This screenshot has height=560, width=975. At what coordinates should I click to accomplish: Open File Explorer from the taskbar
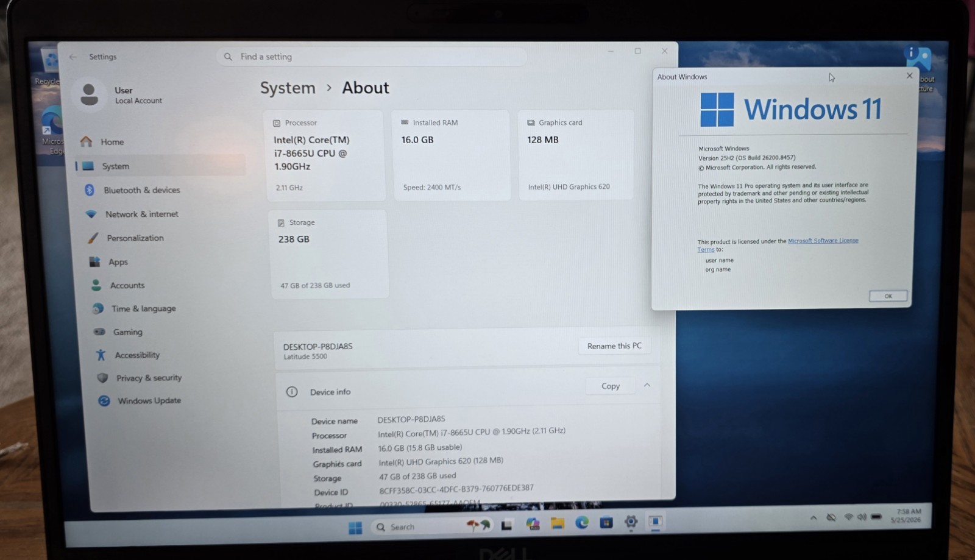click(x=557, y=523)
